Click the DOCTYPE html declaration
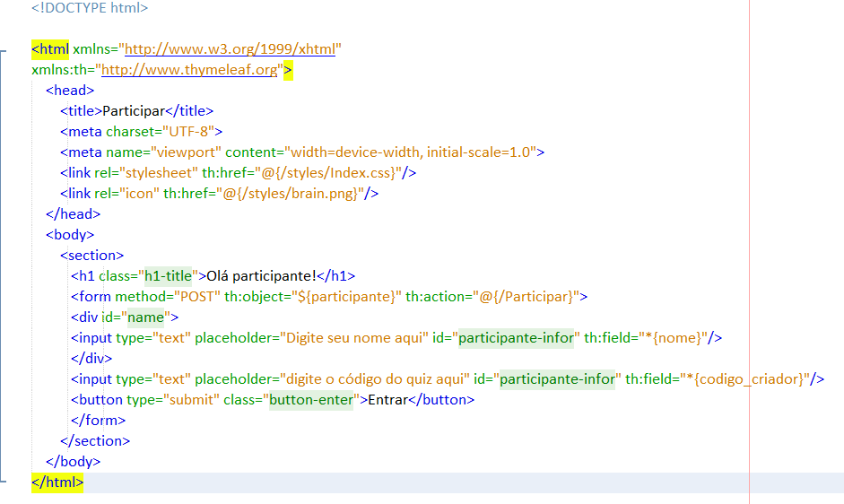Screen dimensions: 844x504 tap(90, 8)
